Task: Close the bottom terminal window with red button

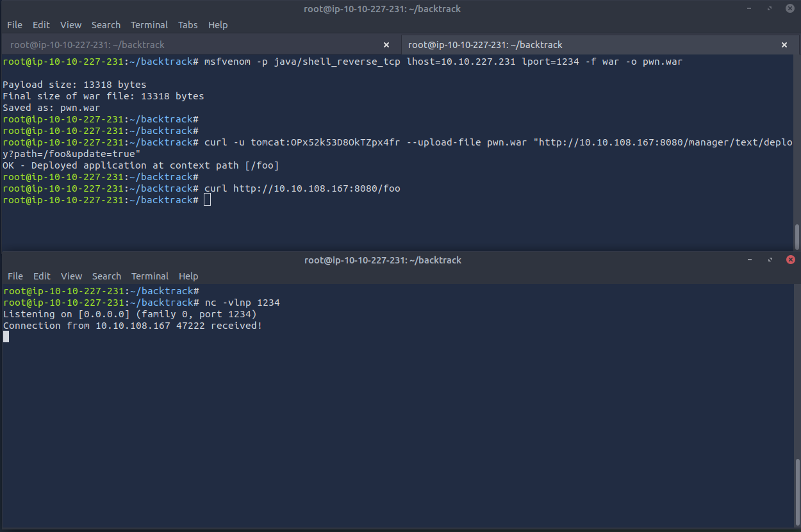Action: click(x=790, y=260)
